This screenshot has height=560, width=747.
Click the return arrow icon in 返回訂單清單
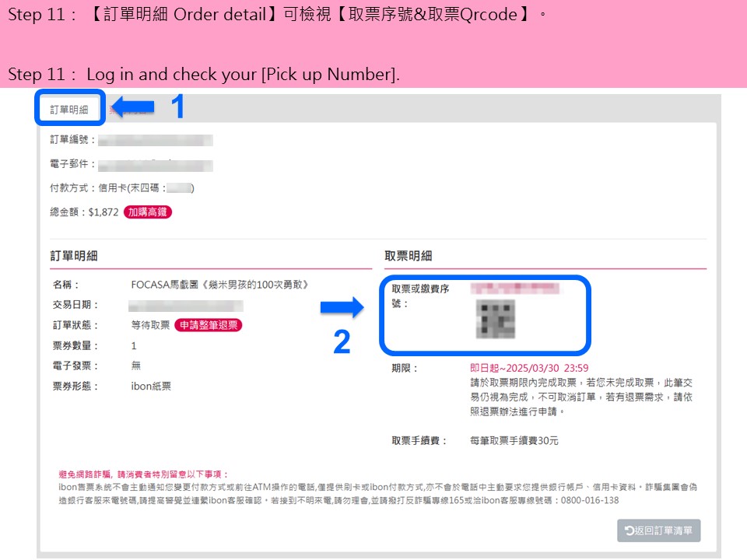(x=629, y=530)
